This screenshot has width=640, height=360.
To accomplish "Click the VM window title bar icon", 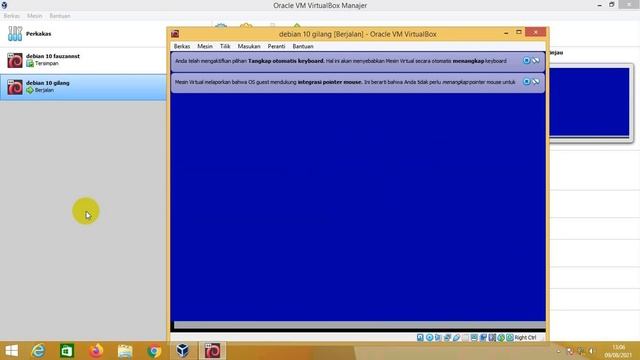I will tap(175, 34).
